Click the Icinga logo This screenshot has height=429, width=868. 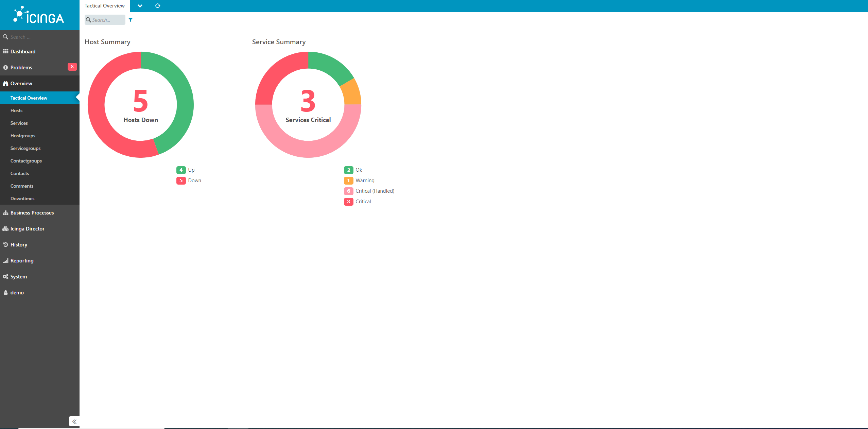click(39, 15)
